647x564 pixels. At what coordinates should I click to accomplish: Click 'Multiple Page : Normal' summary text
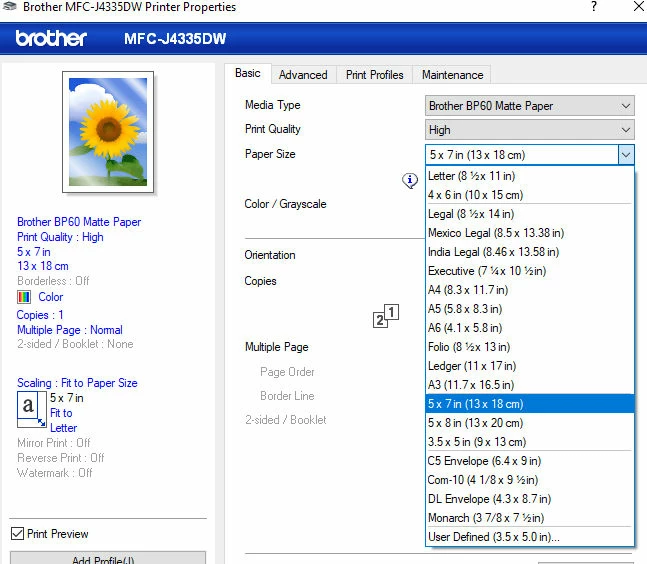(x=70, y=330)
